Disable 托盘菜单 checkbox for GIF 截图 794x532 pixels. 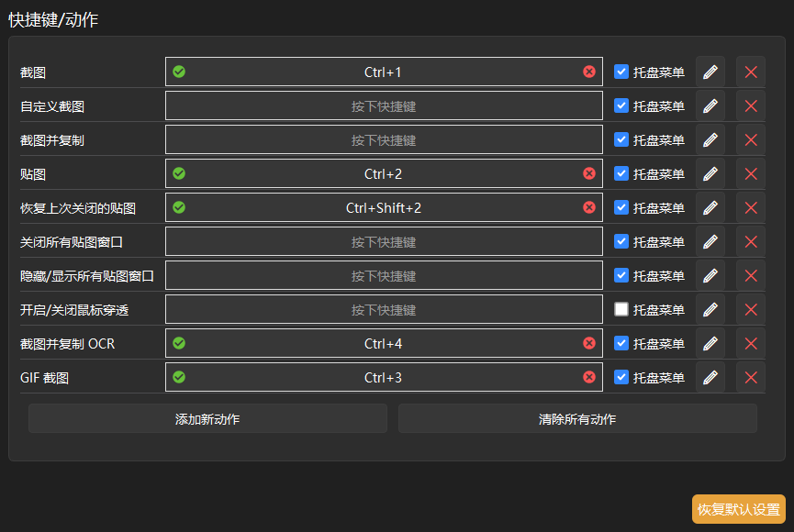[621, 377]
